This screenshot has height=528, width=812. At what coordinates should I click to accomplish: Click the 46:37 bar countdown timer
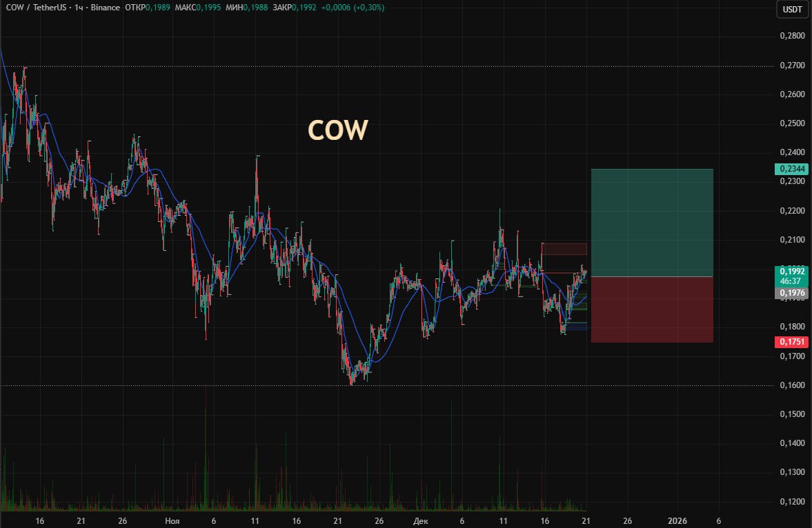pos(790,281)
